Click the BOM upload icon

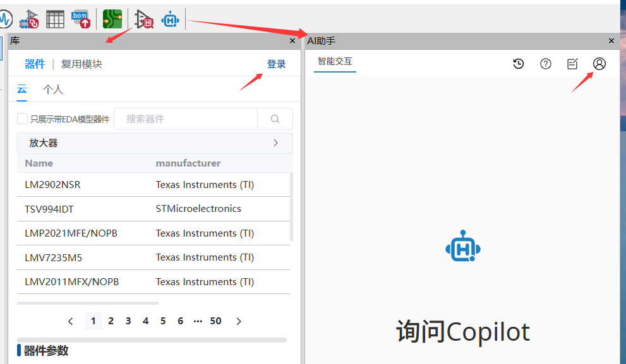81,19
